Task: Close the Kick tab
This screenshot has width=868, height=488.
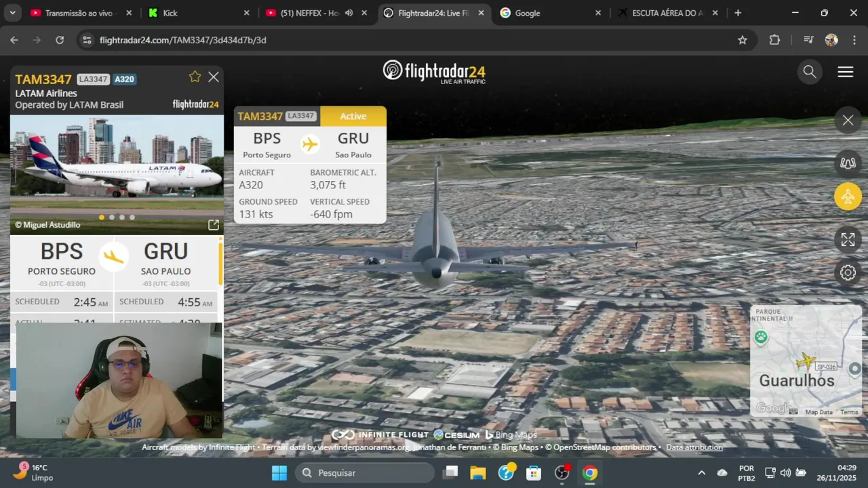Action: pyautogui.click(x=247, y=13)
